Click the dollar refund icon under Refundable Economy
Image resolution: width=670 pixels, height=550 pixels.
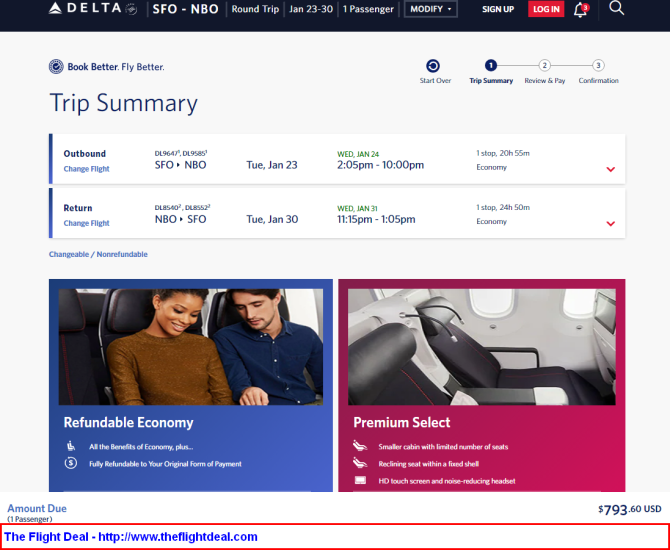coord(71,463)
